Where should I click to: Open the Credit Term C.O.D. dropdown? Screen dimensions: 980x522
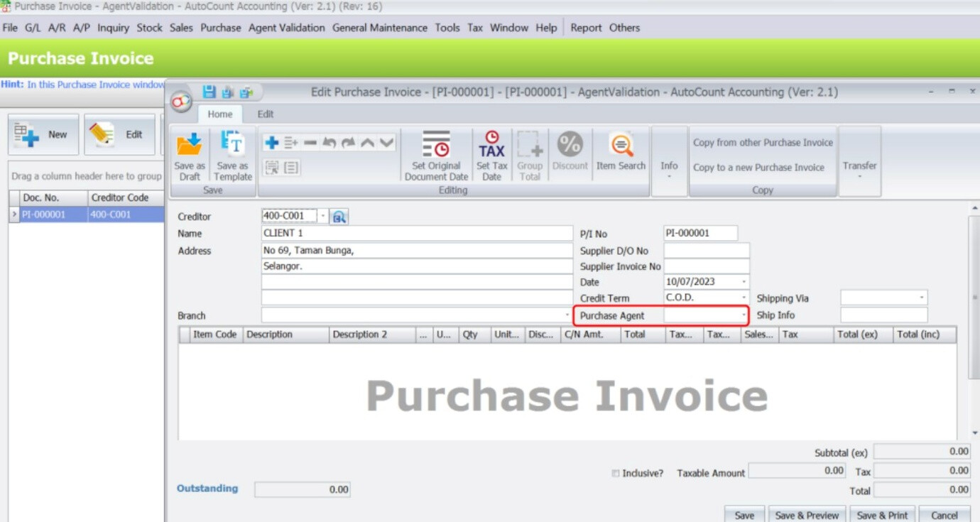pos(744,298)
